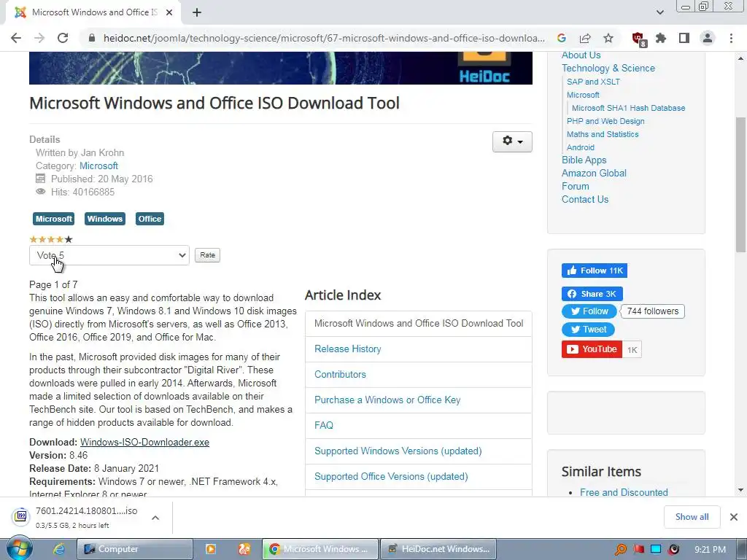
Task: Open Android sidebar link
Action: [x=580, y=147]
